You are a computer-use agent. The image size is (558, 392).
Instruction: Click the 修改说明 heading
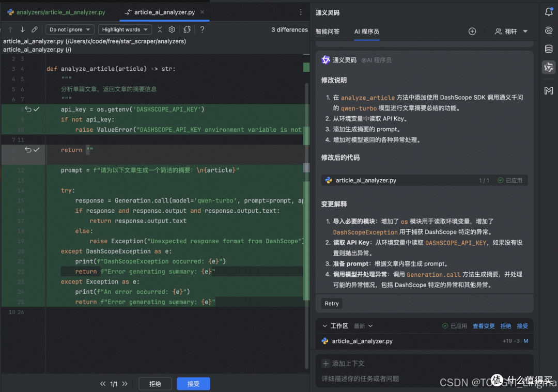[x=334, y=80]
